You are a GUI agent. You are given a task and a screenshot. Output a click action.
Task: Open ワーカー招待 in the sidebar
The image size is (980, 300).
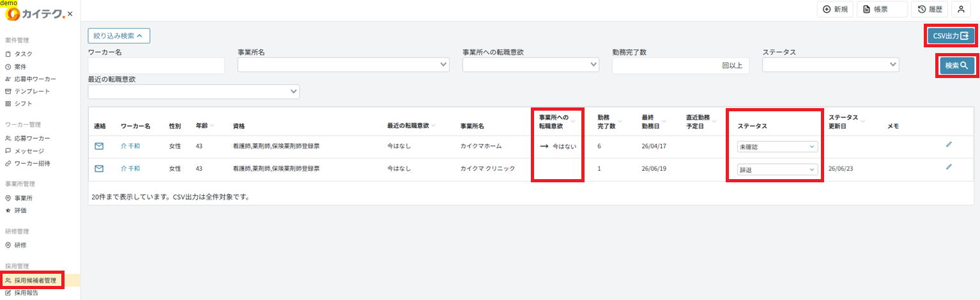[x=31, y=163]
